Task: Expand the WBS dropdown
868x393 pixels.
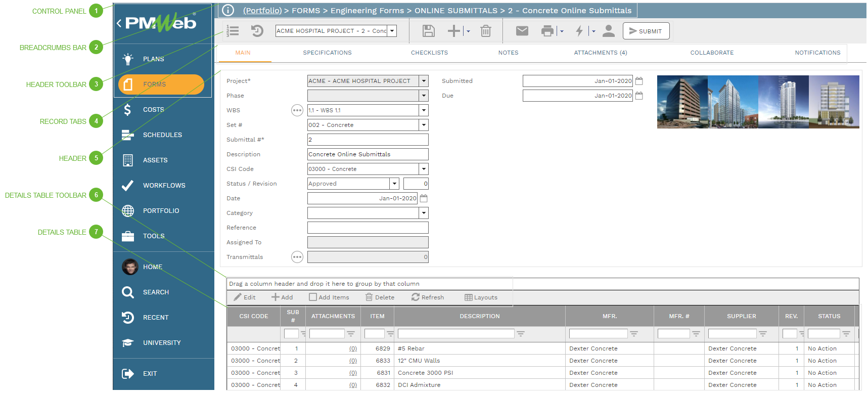Action: pos(424,110)
